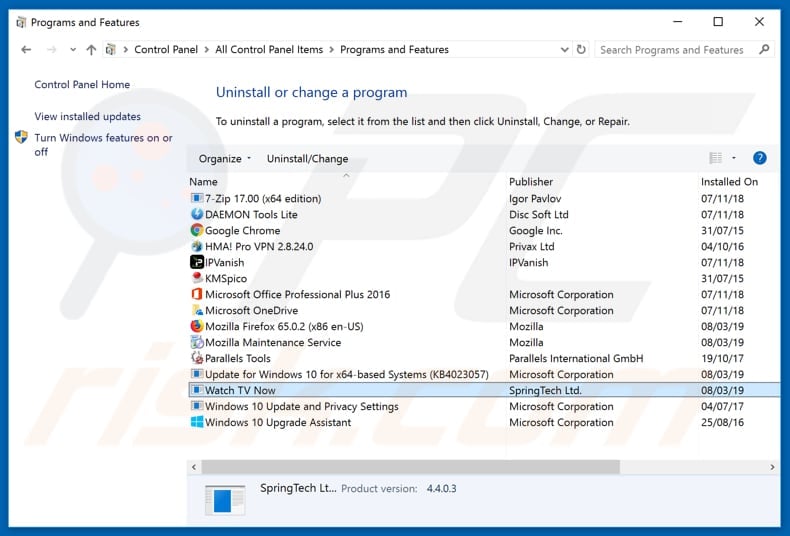Go back with the left arrow

26,49
